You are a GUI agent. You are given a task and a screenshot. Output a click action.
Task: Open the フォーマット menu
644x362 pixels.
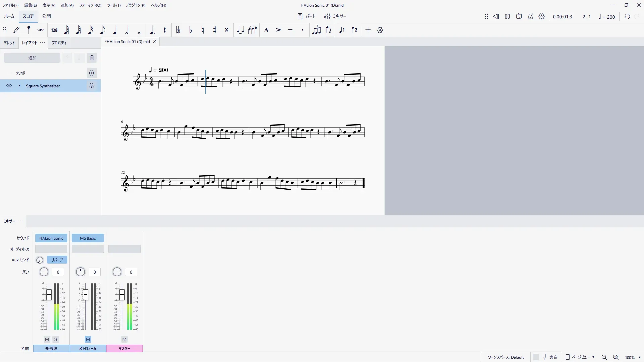pos(90,5)
